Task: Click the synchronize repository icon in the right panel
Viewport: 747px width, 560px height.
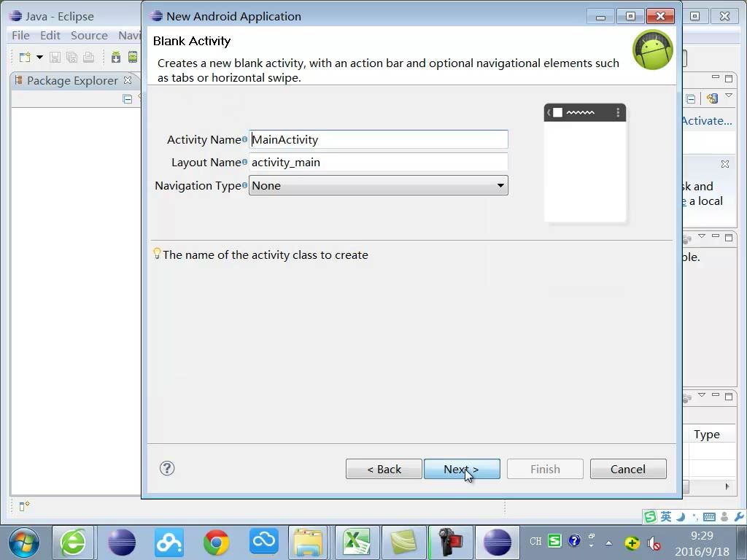Action: pyautogui.click(x=712, y=98)
